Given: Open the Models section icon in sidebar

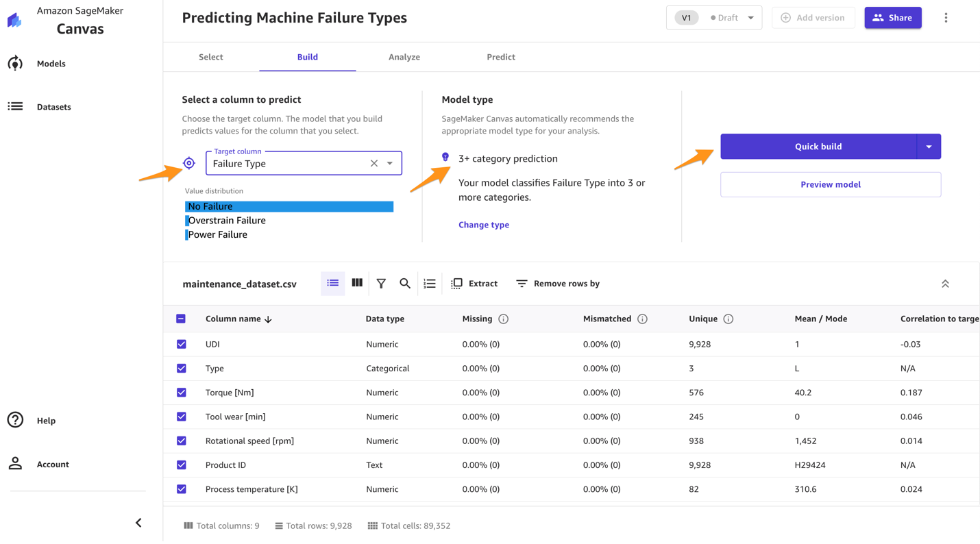Looking at the screenshot, I should coord(15,64).
